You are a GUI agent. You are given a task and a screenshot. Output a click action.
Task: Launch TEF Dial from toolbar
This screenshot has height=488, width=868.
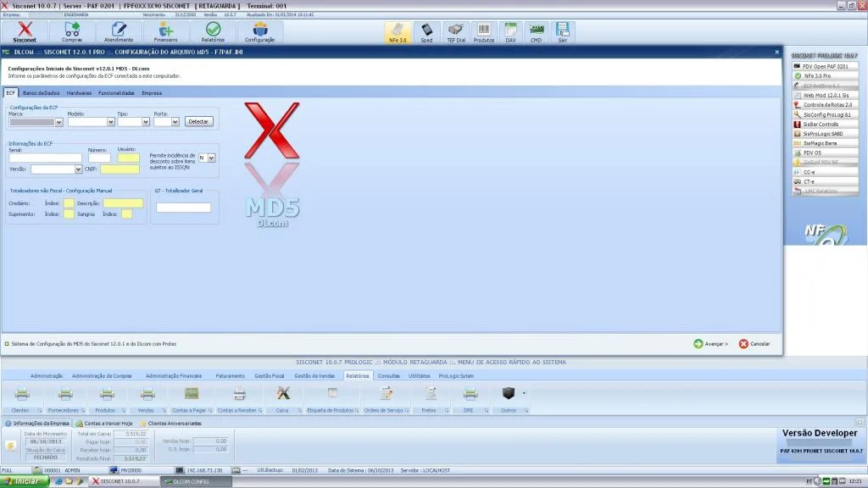click(456, 33)
